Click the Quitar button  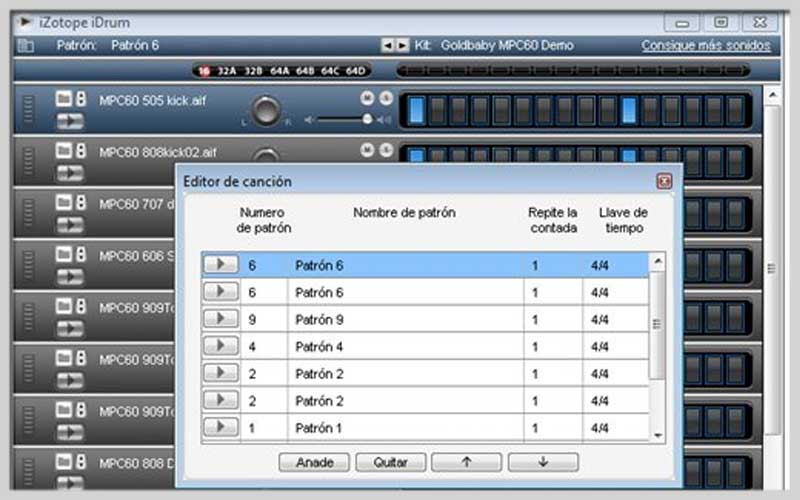(390, 462)
